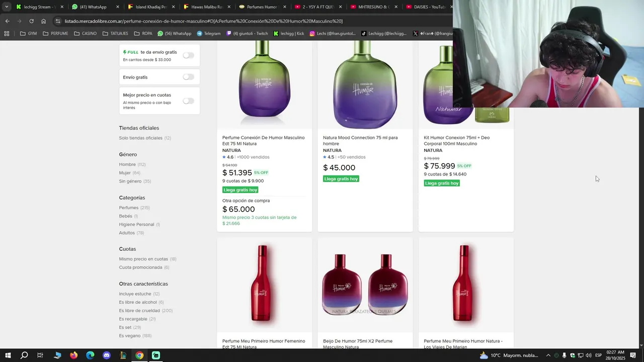Show hidden system tray icons chevron

(x=548, y=355)
